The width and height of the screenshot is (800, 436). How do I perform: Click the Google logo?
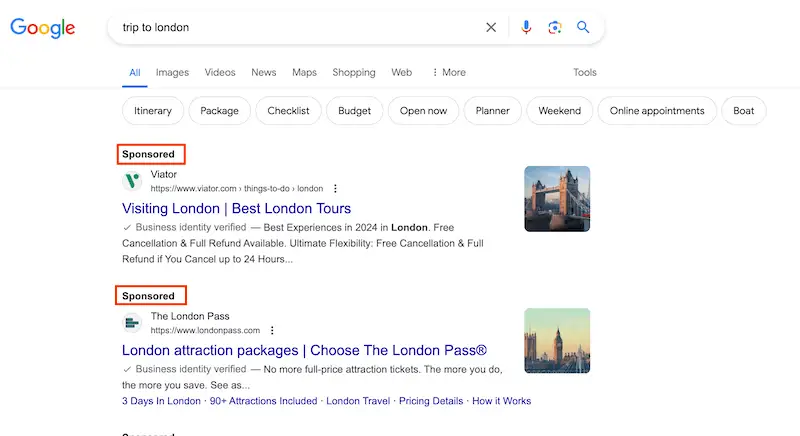(43, 28)
